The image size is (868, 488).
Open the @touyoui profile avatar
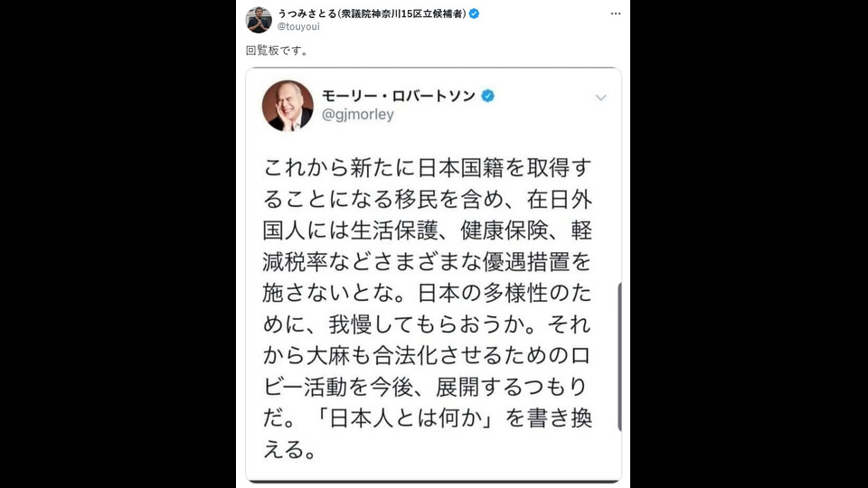tap(259, 20)
